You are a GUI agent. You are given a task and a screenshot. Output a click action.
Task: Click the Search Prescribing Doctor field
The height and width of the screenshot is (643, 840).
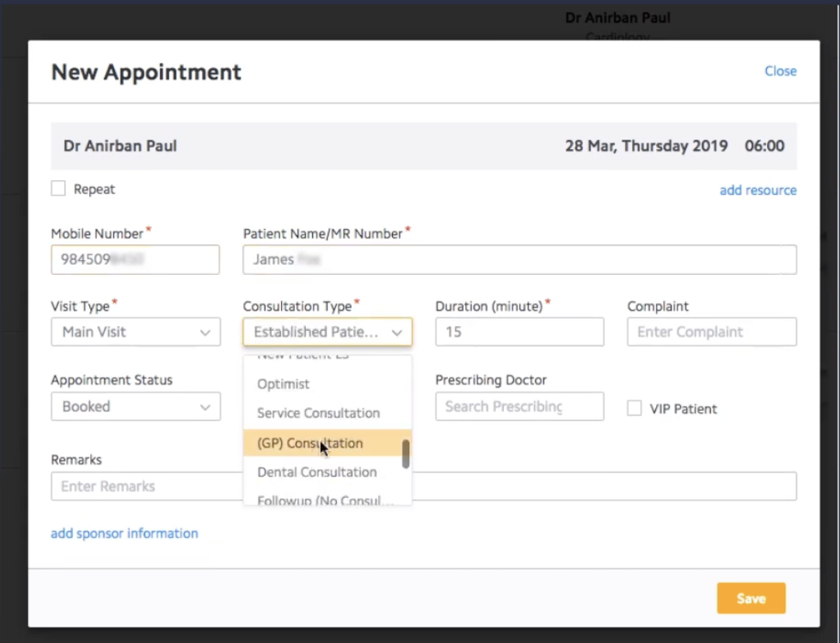[519, 406]
